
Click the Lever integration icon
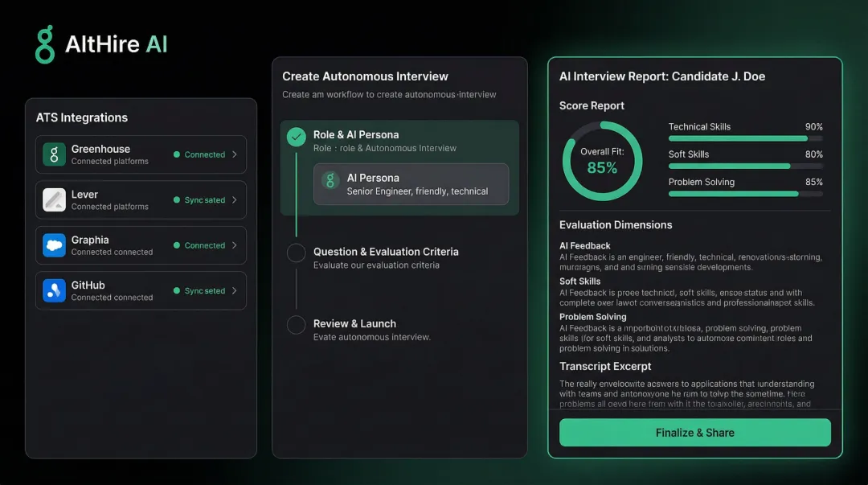click(x=53, y=199)
